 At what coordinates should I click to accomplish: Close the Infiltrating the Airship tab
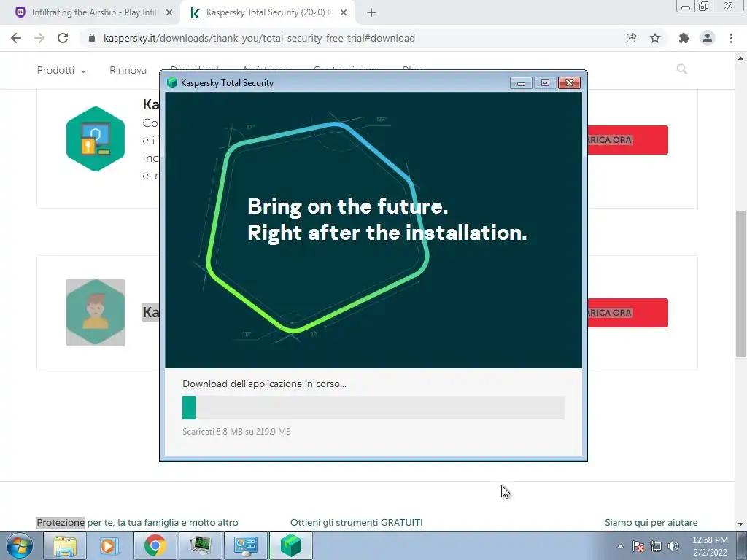pyautogui.click(x=169, y=13)
